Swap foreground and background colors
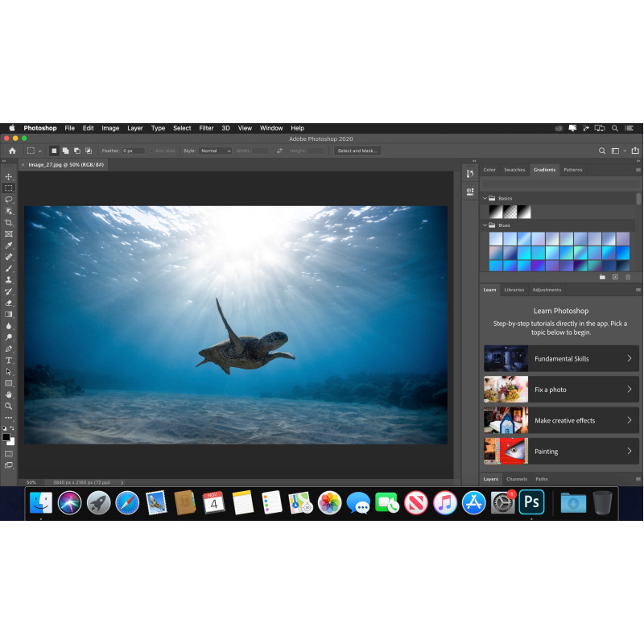This screenshot has width=644, height=644. (x=13, y=429)
